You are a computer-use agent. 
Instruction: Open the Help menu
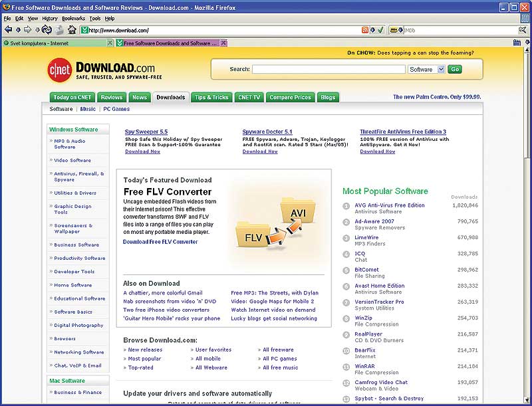(109, 19)
